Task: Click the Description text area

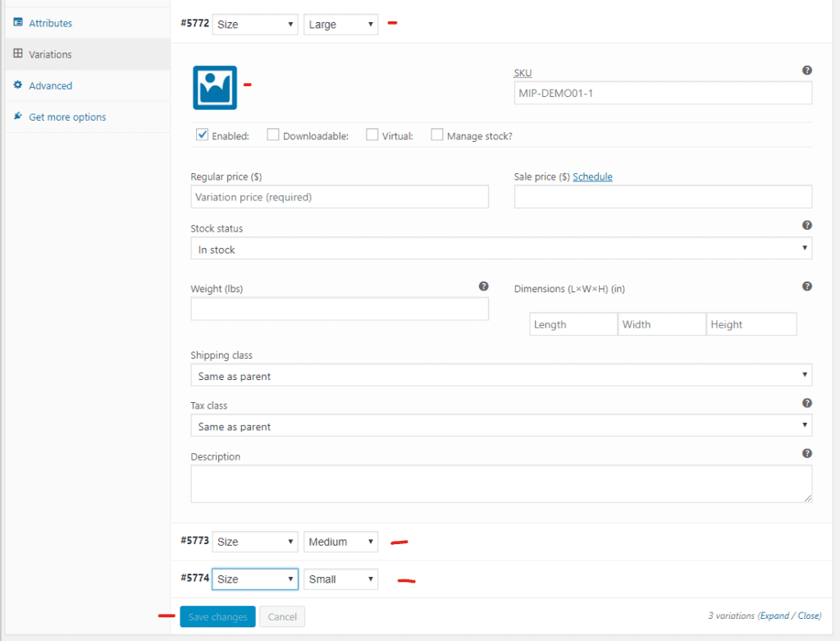Action: coord(501,484)
